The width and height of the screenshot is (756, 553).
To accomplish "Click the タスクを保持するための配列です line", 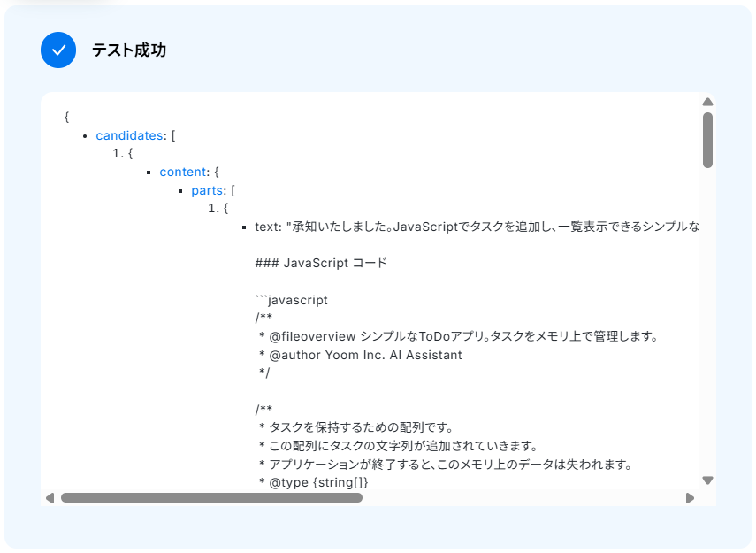I will click(x=355, y=427).
